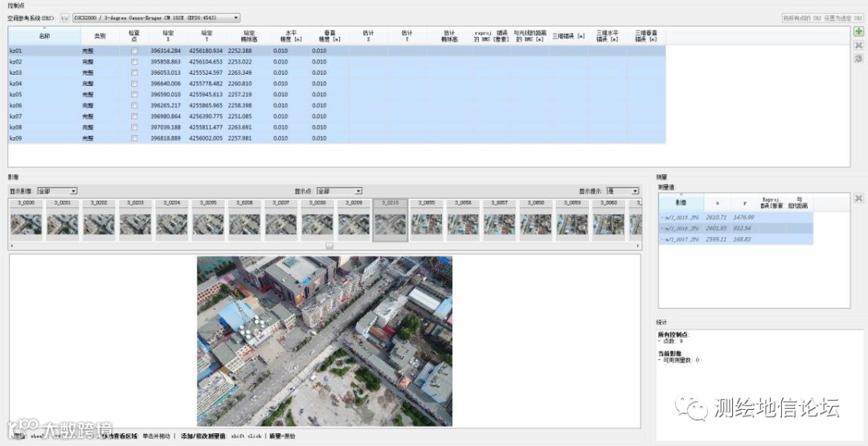Sort table by 名称 column header

pyautogui.click(x=44, y=36)
